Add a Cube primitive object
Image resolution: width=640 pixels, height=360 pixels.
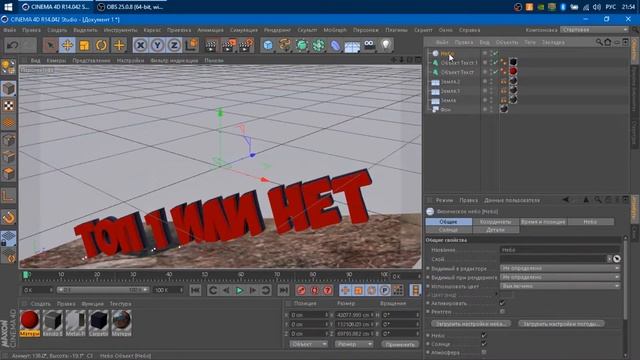pos(268,45)
